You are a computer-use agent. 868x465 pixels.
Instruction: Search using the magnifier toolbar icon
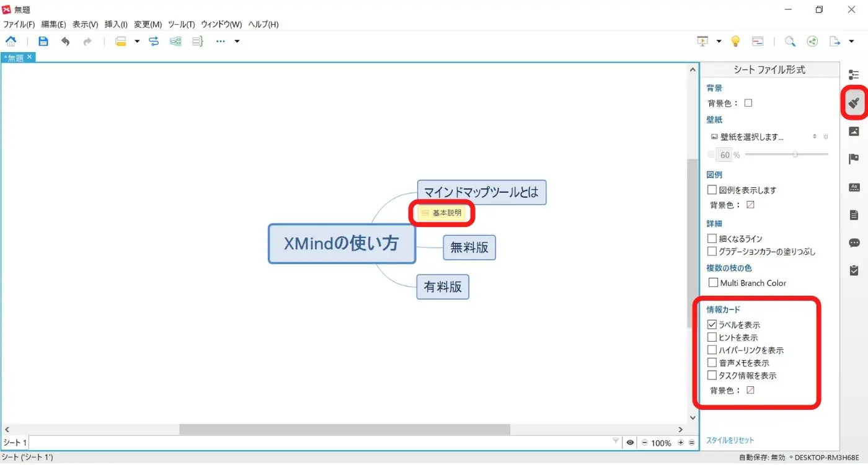click(x=790, y=42)
